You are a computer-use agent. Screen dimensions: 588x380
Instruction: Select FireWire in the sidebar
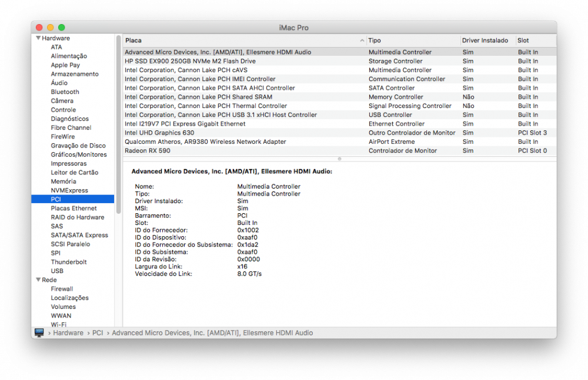click(x=63, y=136)
